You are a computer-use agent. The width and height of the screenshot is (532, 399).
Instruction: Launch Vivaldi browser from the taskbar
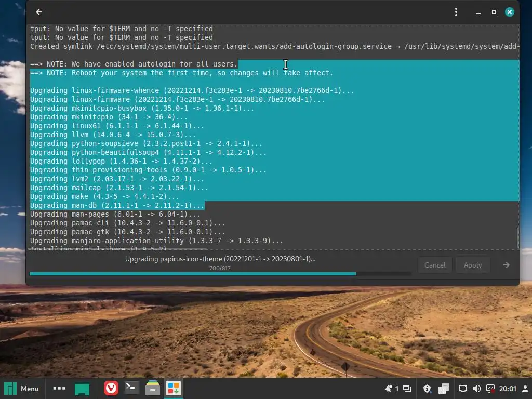[x=111, y=388]
